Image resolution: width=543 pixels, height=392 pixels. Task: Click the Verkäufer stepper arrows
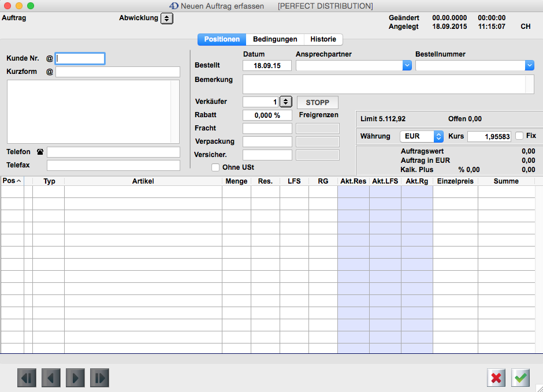pos(286,102)
